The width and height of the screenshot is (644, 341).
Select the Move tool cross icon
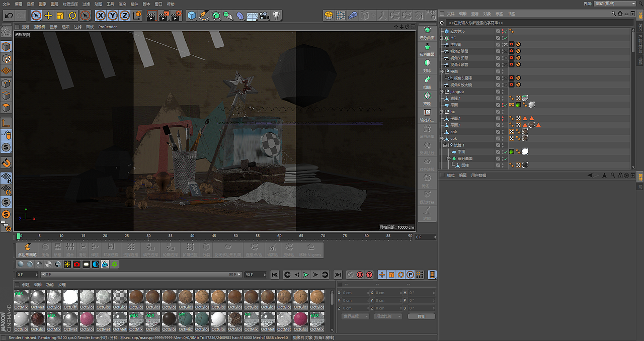(x=48, y=16)
